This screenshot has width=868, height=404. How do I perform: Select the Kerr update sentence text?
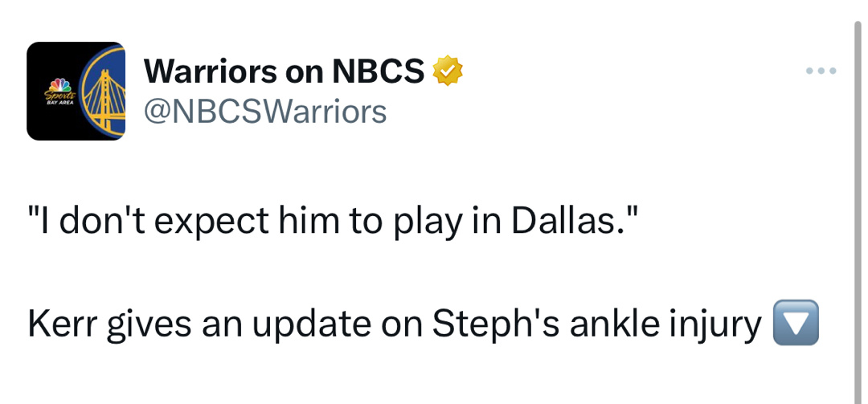point(394,324)
